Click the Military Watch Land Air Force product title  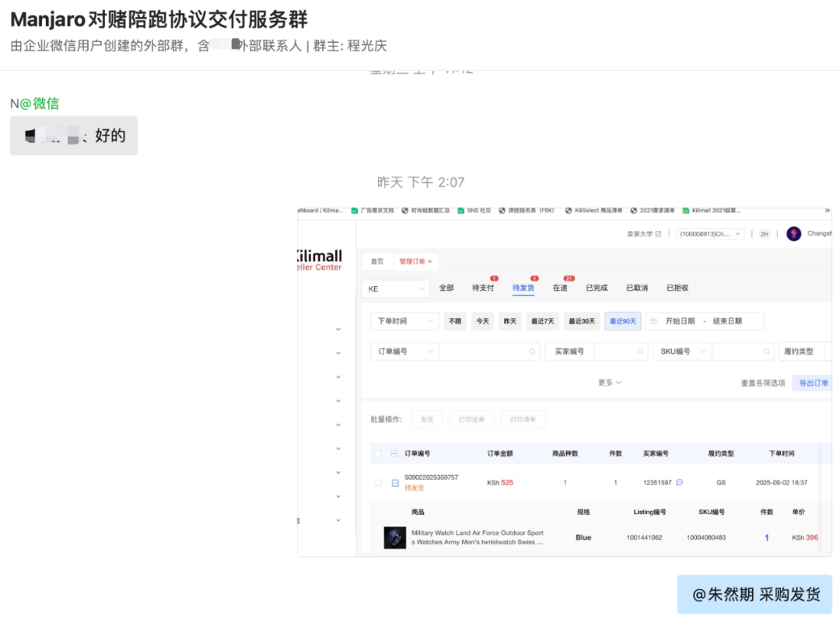478,537
